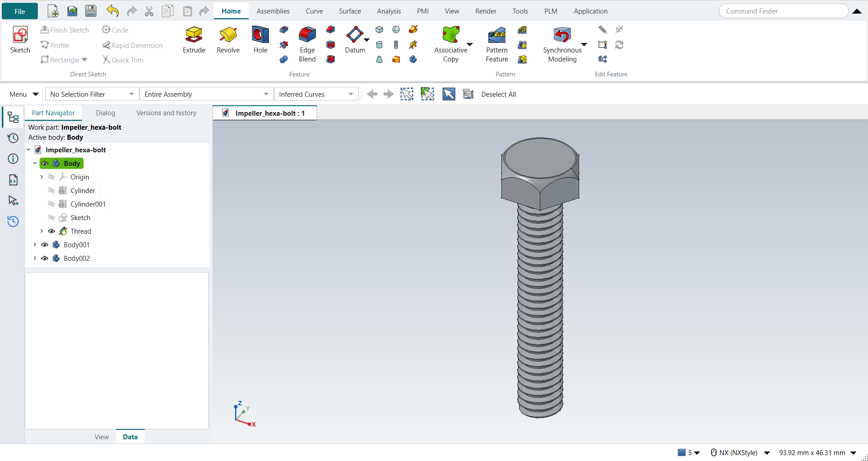Click the New file icon
Viewport: 868px width, 461px height.
click(53, 11)
